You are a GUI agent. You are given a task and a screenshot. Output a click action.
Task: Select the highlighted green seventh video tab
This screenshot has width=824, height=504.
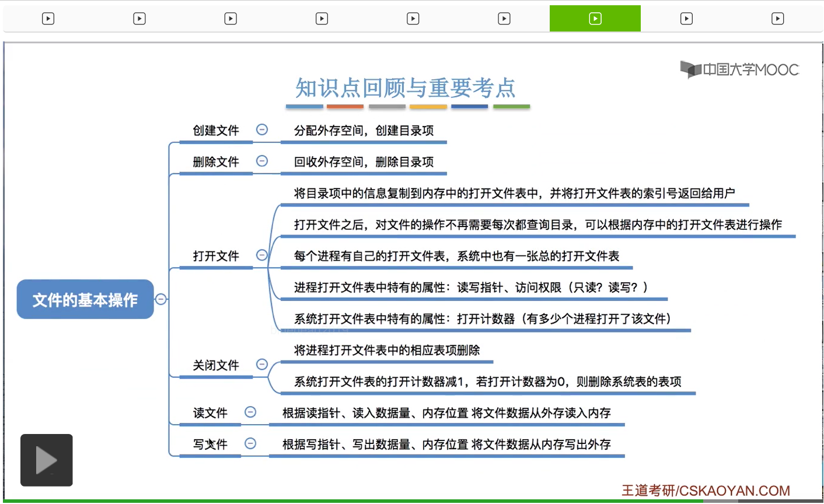point(595,19)
